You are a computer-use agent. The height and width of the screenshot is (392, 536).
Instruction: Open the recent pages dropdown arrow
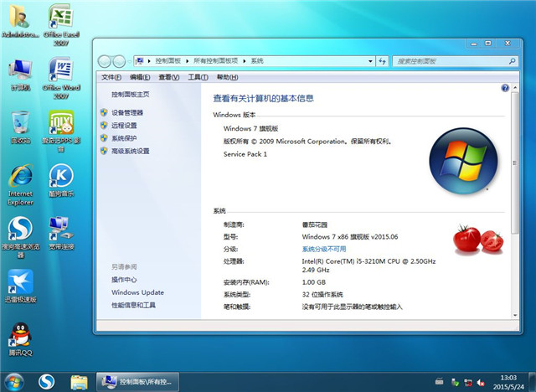[129, 61]
